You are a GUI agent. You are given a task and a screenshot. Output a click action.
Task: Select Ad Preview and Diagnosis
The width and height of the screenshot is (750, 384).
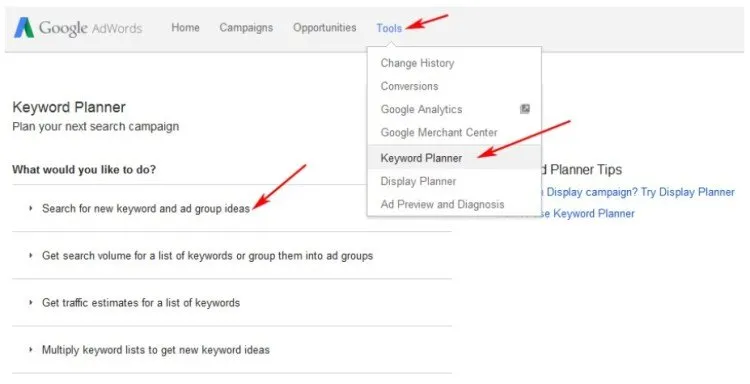coord(442,204)
